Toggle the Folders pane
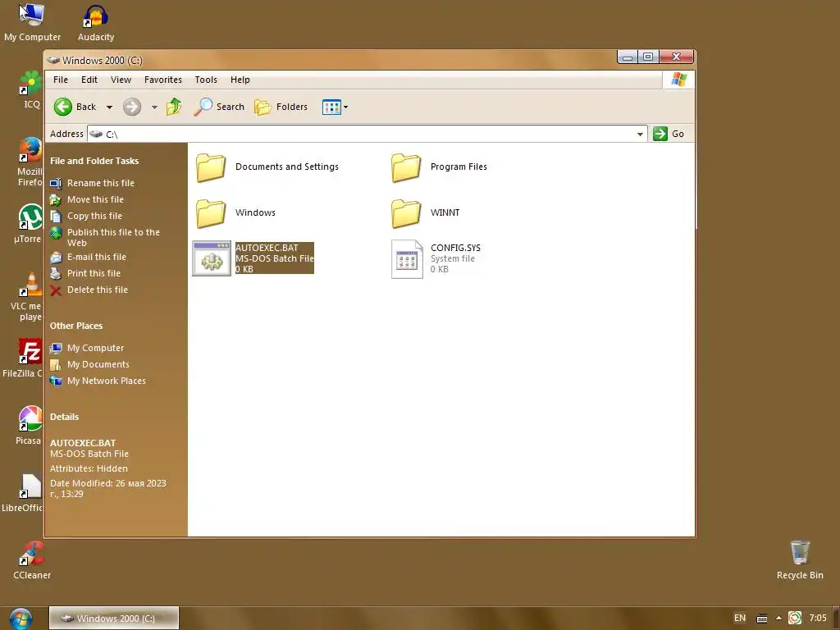This screenshot has width=840, height=630. 281,107
